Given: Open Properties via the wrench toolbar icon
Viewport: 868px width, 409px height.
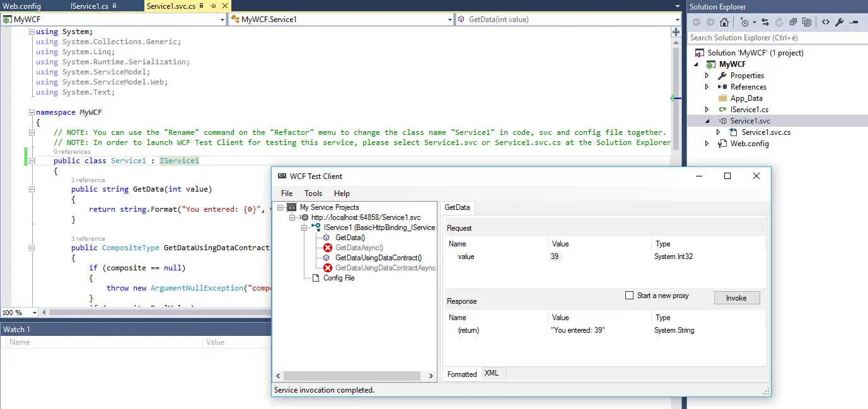Looking at the screenshot, I should 839,22.
